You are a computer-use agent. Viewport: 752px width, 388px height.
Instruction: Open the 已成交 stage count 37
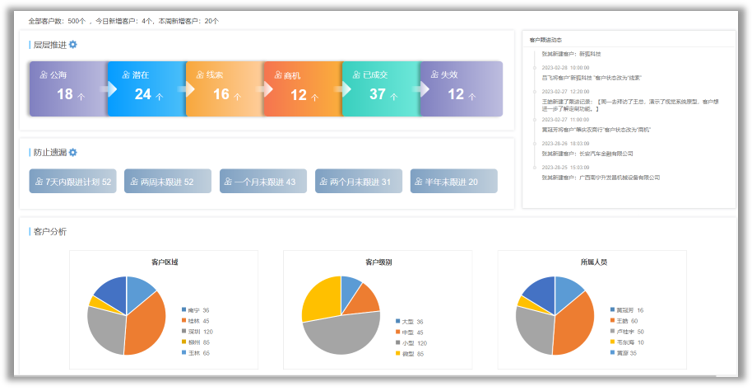point(377,94)
